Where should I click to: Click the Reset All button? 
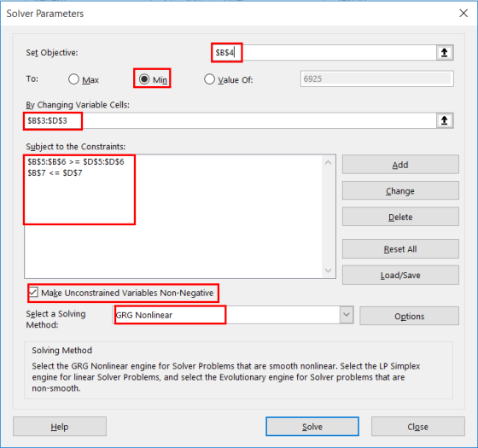pos(400,249)
